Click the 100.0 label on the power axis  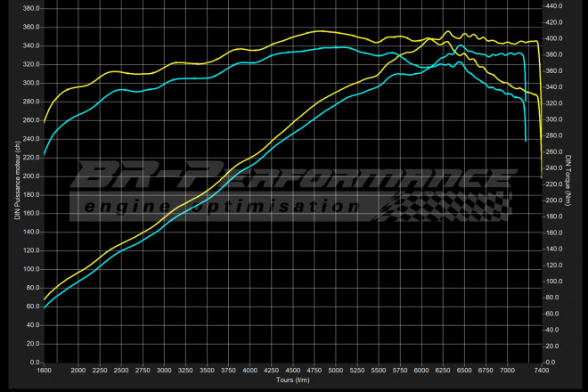click(30, 269)
